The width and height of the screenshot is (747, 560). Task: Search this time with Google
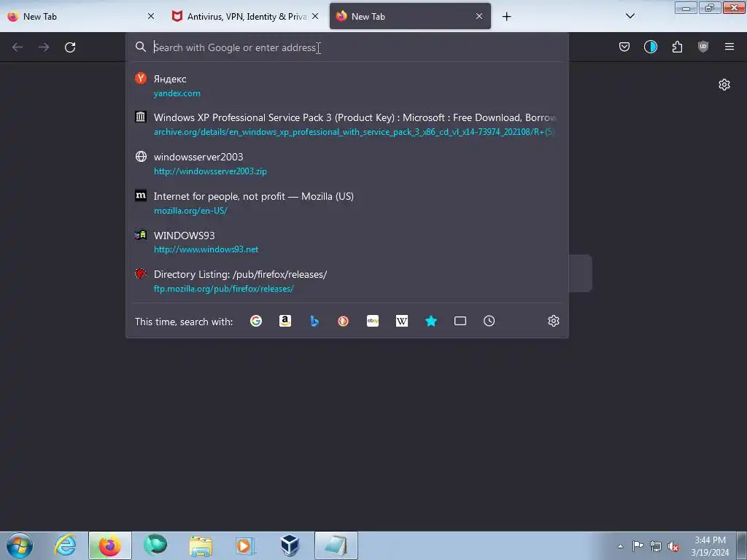coord(256,321)
